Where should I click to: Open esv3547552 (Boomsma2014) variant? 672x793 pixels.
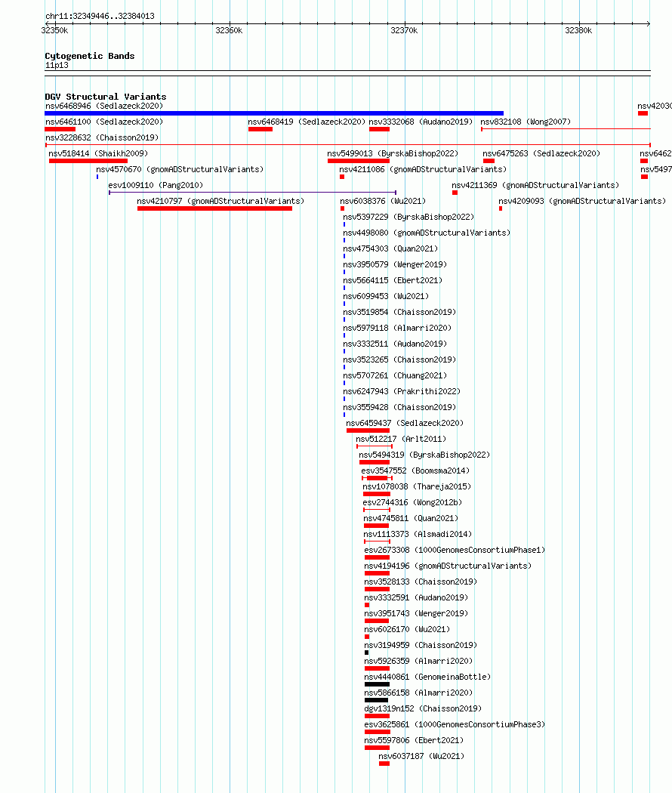click(x=415, y=471)
